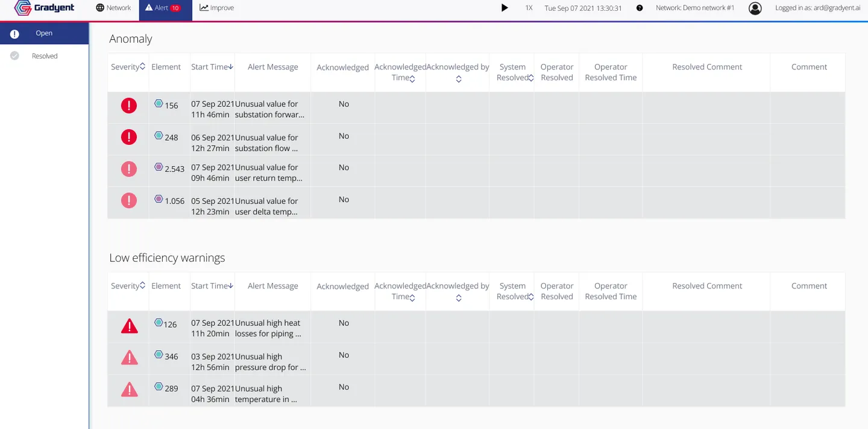This screenshot has width=868, height=429.
Task: Select the Open alerts filter in sidebar
Action: (44, 33)
